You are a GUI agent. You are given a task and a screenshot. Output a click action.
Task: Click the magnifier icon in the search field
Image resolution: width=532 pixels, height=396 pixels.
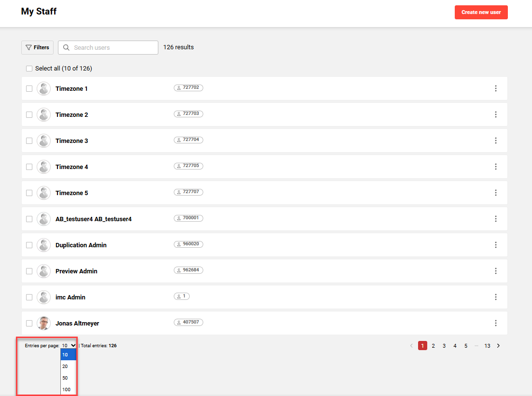pos(66,47)
